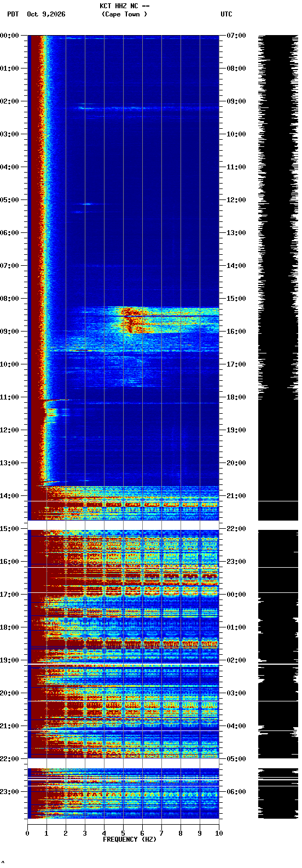
Task: Click the PDT time label '14:00'
Action: pyautogui.click(x=9, y=496)
